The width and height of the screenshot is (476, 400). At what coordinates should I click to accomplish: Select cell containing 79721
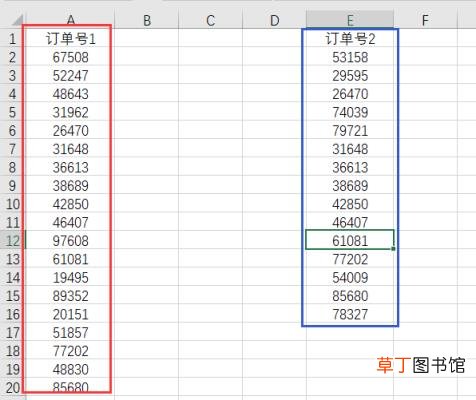[350, 130]
